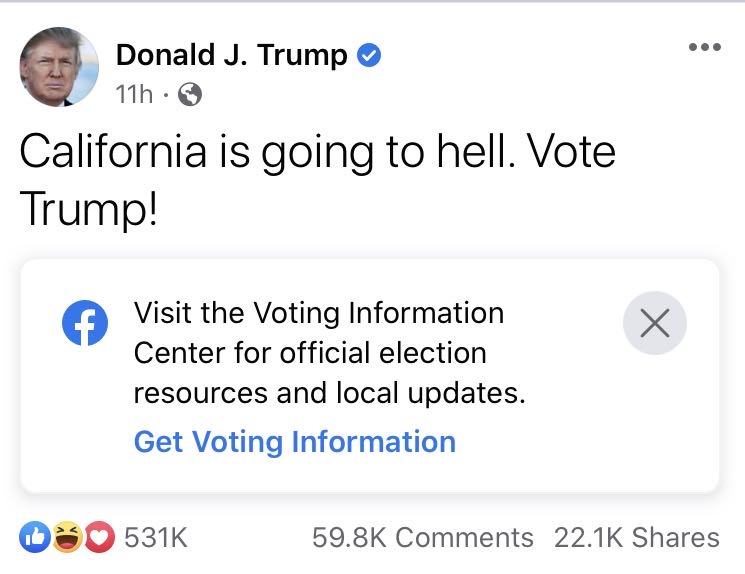Click the red heart Love reaction icon
This screenshot has height=574, width=745.
tap(101, 538)
